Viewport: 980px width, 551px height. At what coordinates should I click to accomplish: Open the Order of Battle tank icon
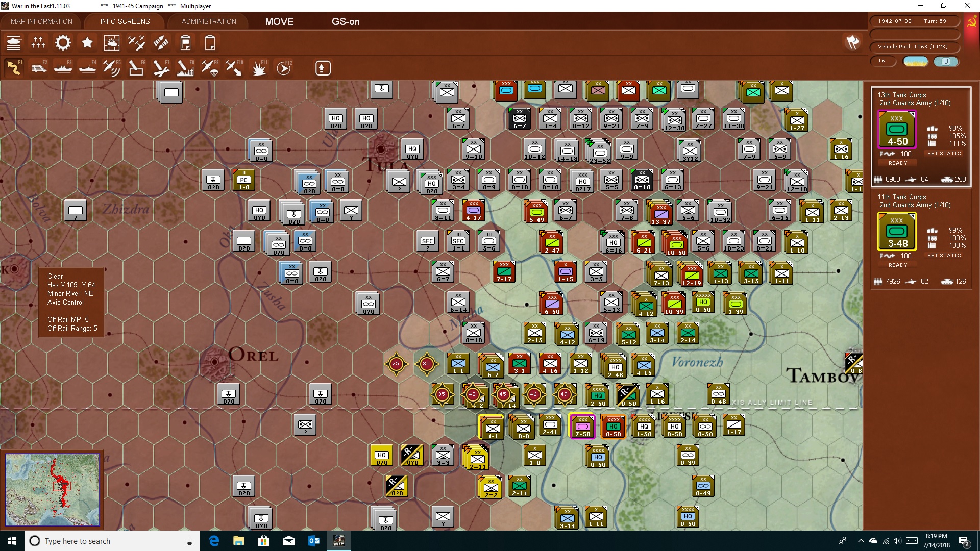point(14,43)
